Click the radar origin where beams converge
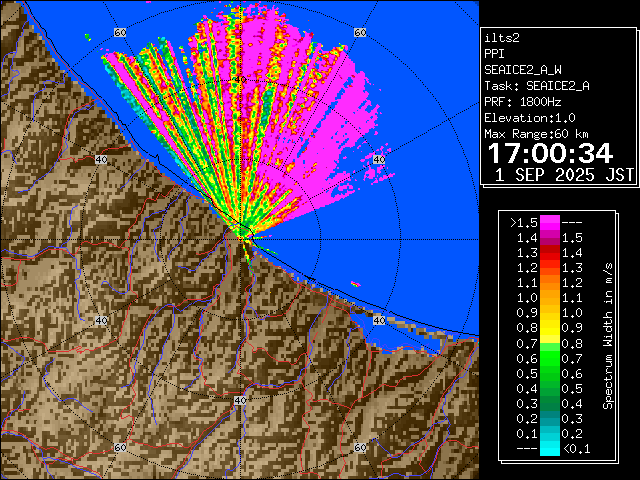The height and width of the screenshot is (480, 640). 242,232
